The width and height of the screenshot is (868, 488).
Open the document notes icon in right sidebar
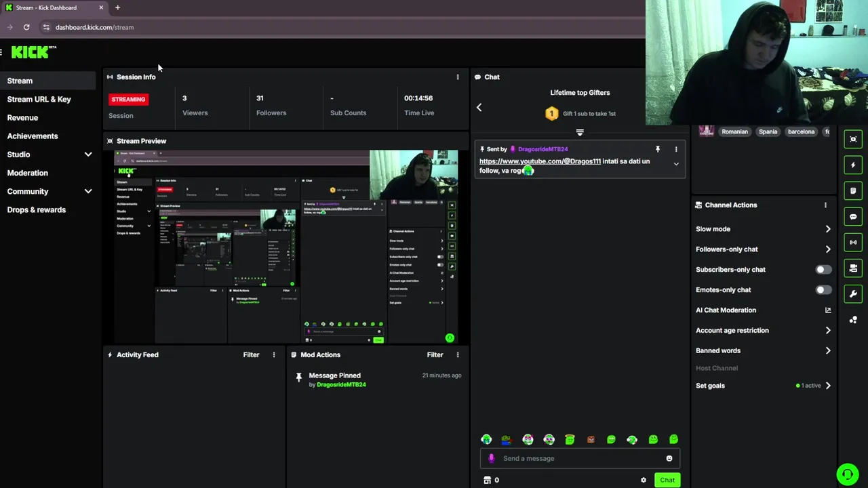click(x=853, y=190)
